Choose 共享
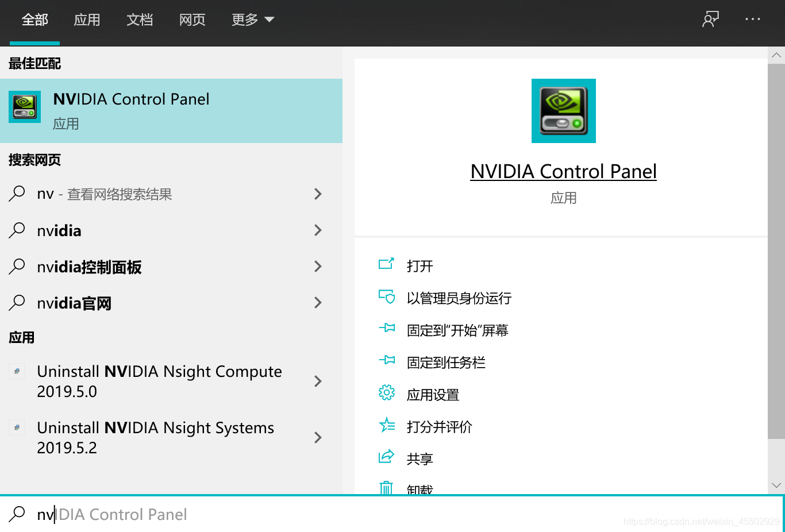Image resolution: width=785 pixels, height=532 pixels. coord(420,459)
